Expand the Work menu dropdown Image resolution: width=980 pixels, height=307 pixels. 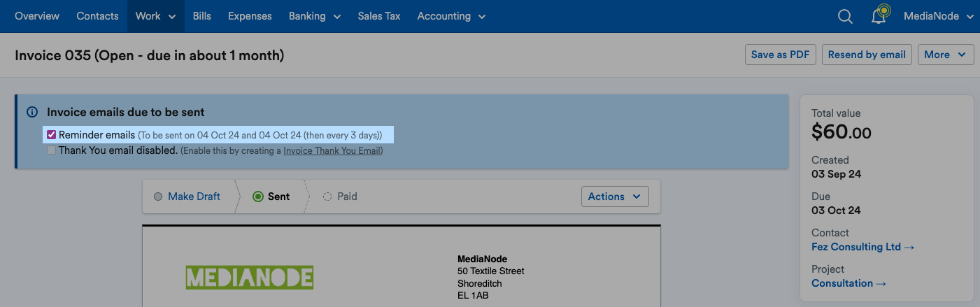[x=155, y=16]
